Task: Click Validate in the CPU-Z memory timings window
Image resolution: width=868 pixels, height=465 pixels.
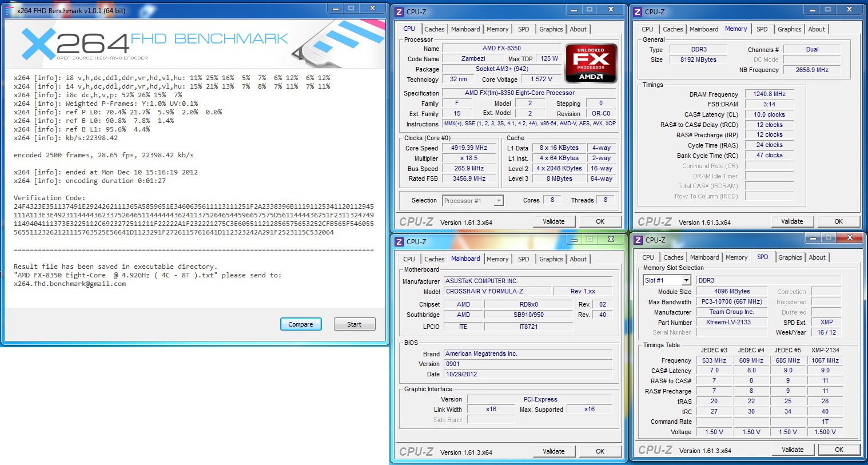Action: coord(792,221)
